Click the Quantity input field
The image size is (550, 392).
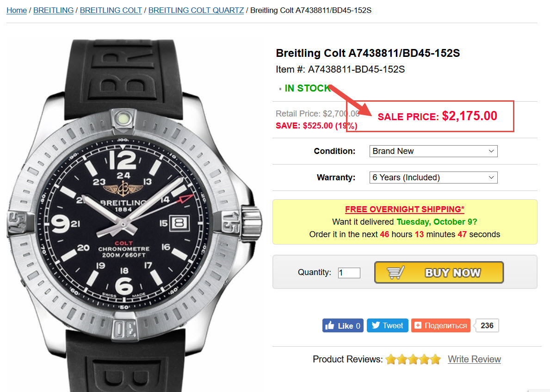pyautogui.click(x=349, y=273)
